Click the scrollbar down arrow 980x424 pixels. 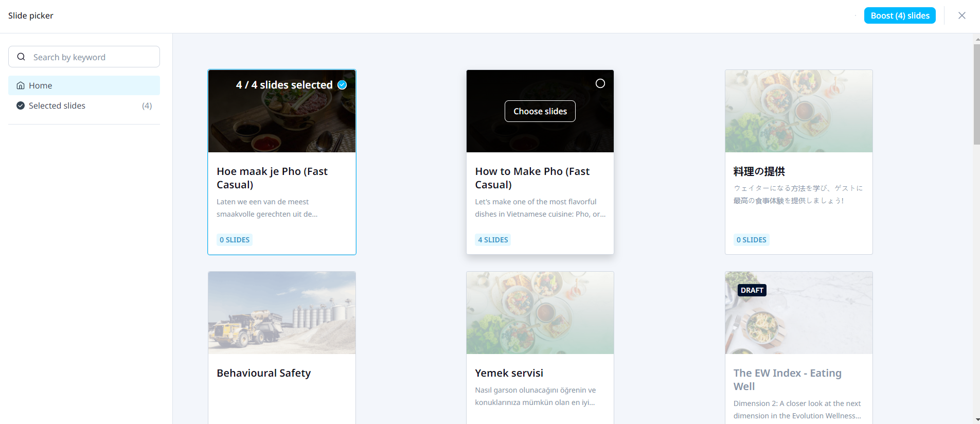[976, 420]
